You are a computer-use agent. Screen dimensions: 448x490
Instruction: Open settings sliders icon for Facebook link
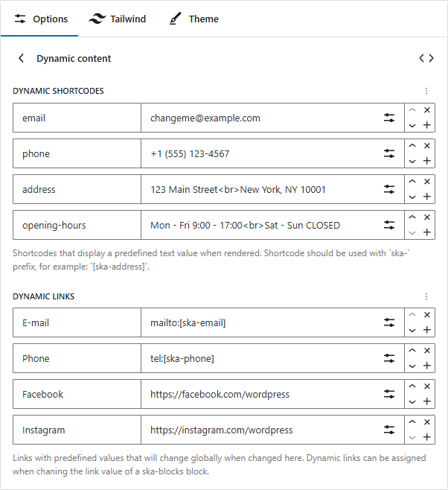tap(388, 394)
